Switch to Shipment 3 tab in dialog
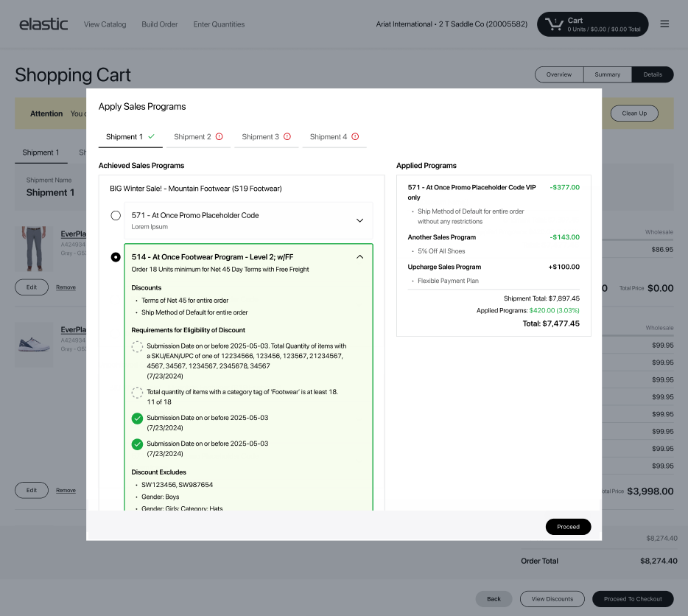 (x=267, y=137)
